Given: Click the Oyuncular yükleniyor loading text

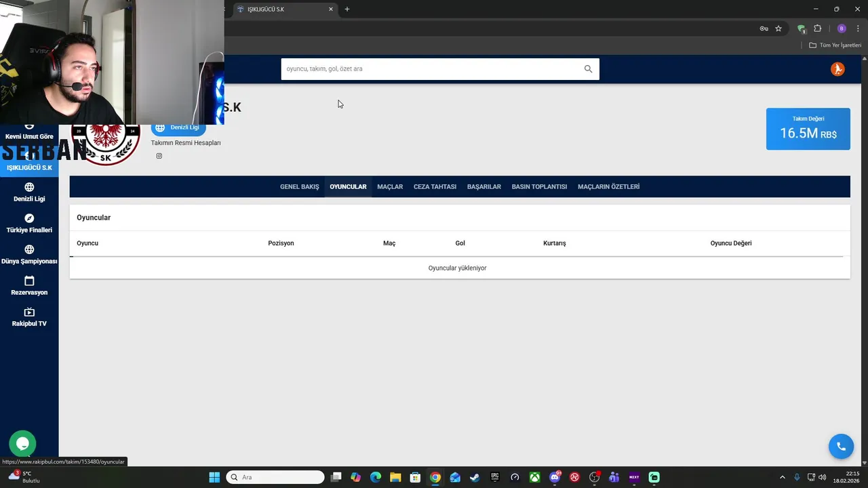Looking at the screenshot, I should [457, 268].
